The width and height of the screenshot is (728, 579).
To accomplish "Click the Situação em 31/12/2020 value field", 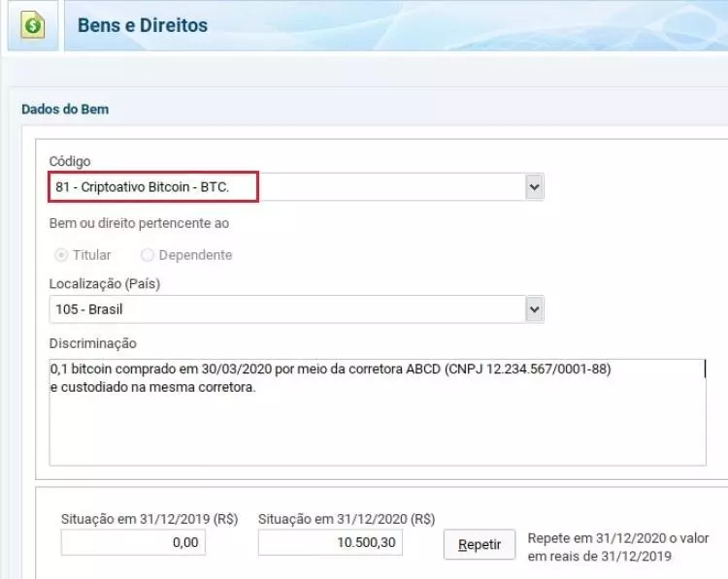I will [331, 542].
